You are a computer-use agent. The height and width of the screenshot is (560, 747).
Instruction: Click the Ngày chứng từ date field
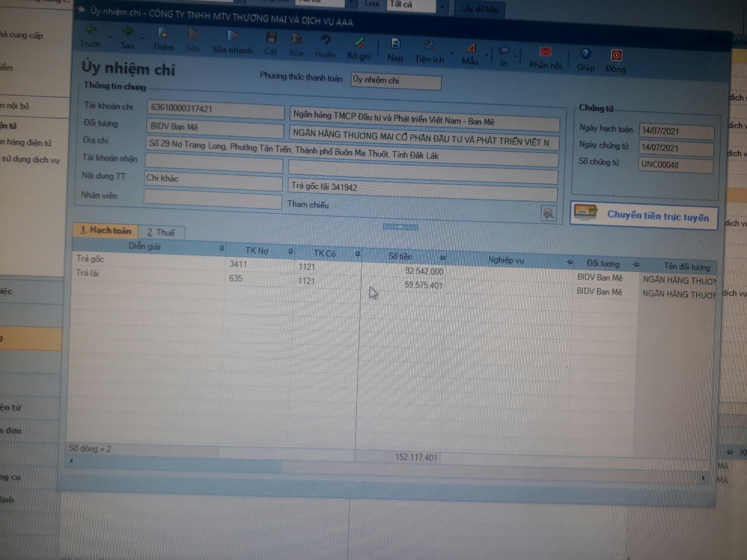pos(676,148)
